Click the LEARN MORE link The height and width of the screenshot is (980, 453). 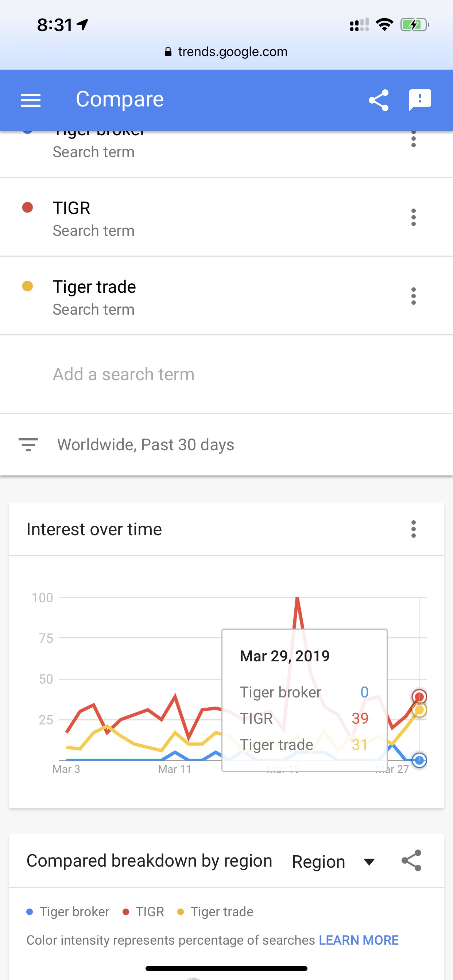click(x=359, y=940)
